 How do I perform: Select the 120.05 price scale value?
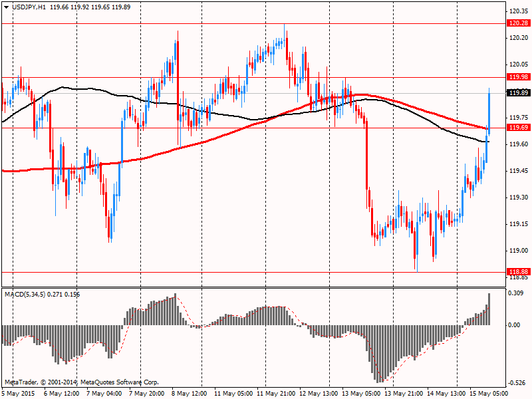[x=519, y=65]
